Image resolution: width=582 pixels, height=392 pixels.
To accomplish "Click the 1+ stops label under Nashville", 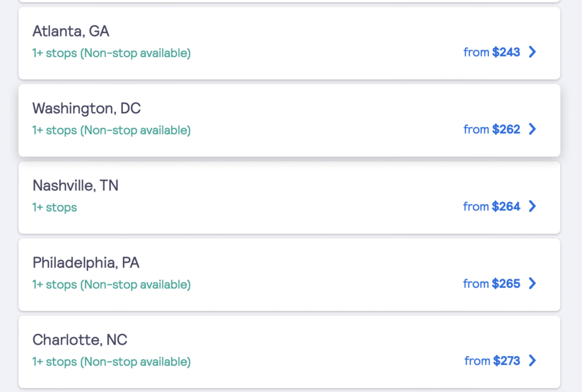I will tap(54, 207).
